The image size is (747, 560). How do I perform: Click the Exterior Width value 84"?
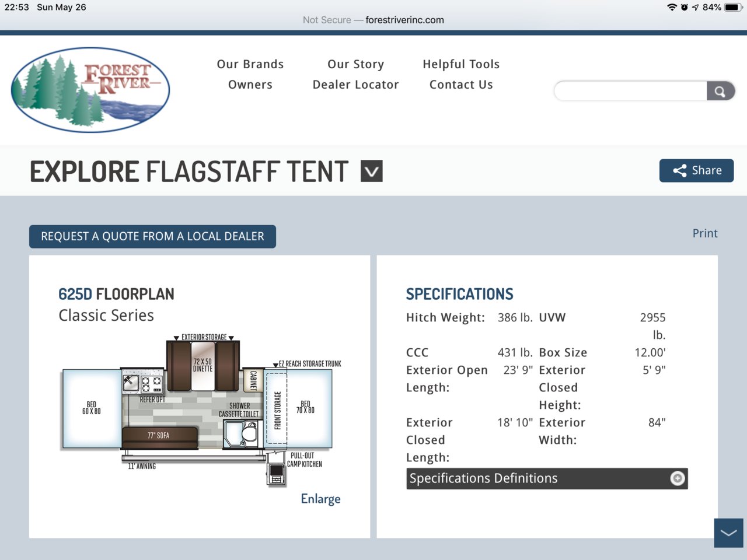pos(657,422)
